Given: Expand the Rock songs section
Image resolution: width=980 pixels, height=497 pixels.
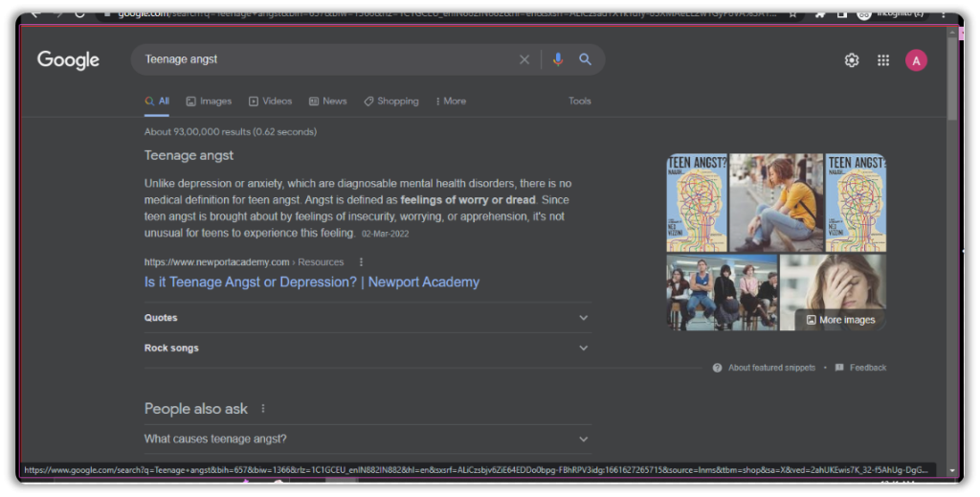Looking at the screenshot, I should (x=367, y=349).
